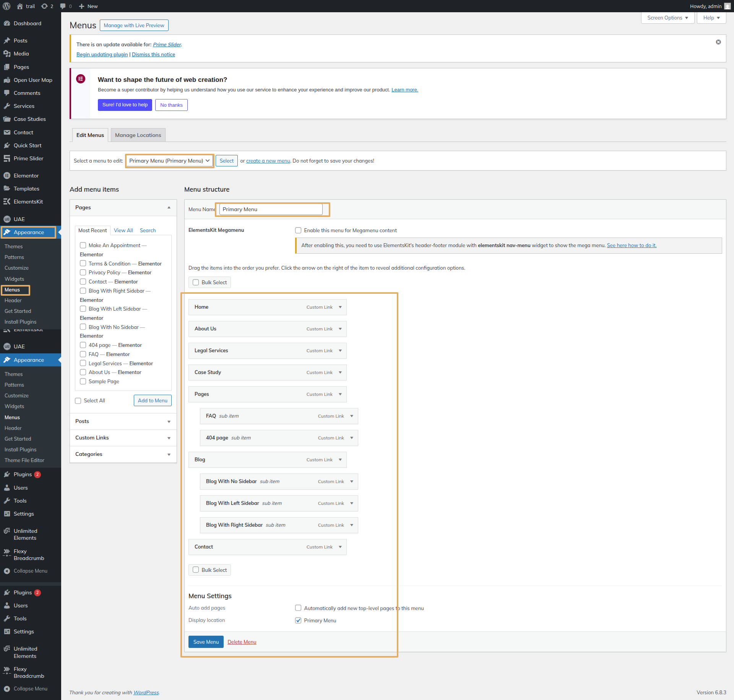Open the Screen Options panel
This screenshot has width=734, height=700.
tap(667, 18)
